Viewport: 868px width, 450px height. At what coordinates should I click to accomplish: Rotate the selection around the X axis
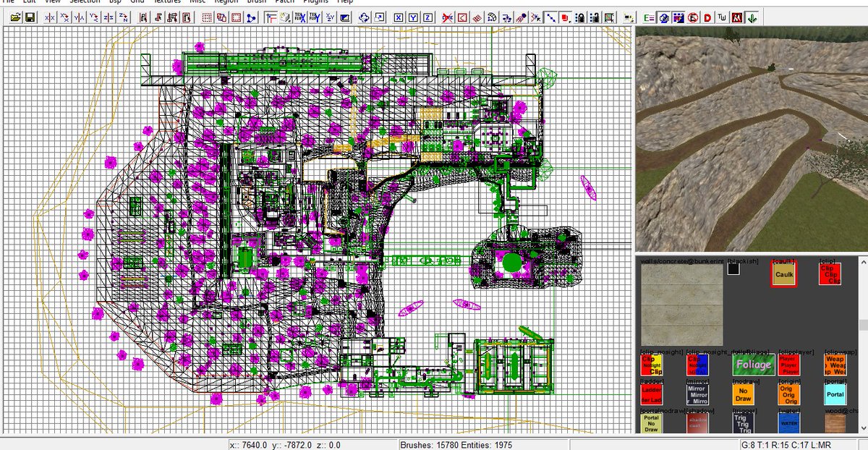click(64, 17)
